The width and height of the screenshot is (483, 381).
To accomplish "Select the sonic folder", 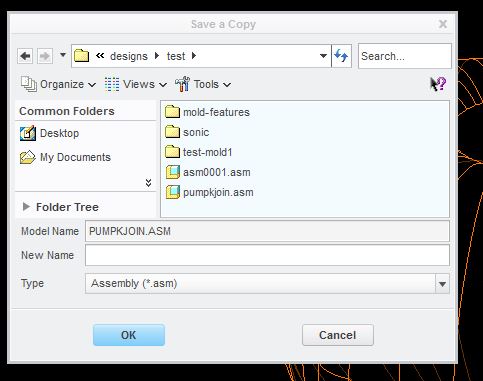I will (x=187, y=132).
